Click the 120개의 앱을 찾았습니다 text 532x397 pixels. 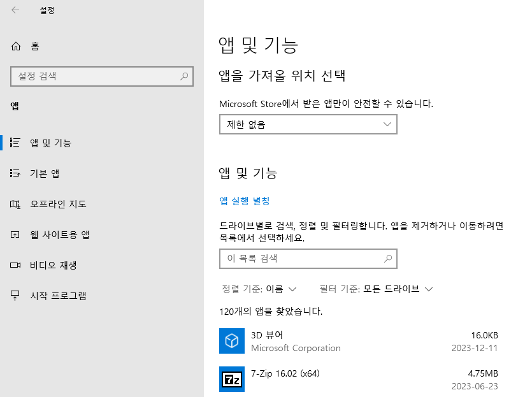tap(271, 312)
